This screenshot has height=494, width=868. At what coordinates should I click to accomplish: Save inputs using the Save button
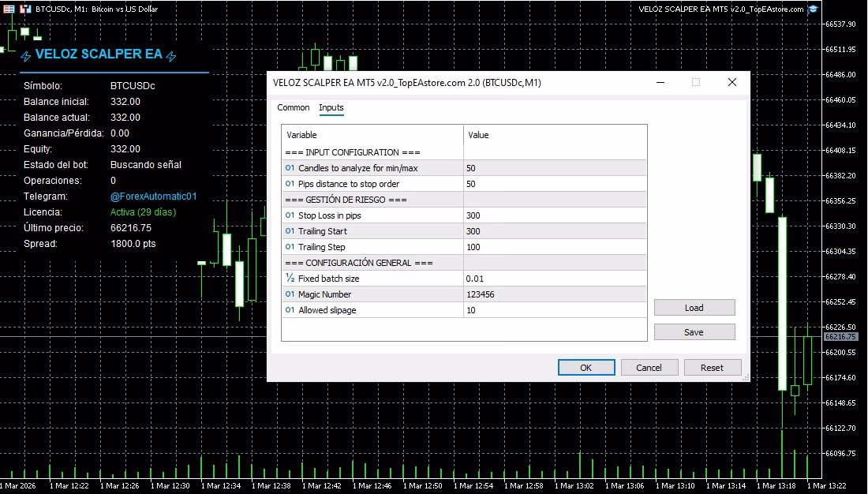click(x=694, y=331)
